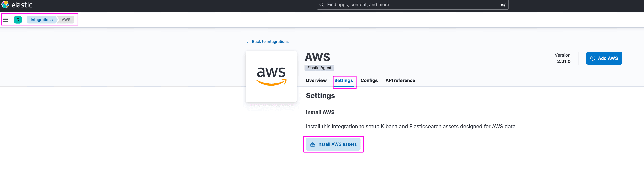Click the plus icon on the Add AWS button

coord(593,58)
